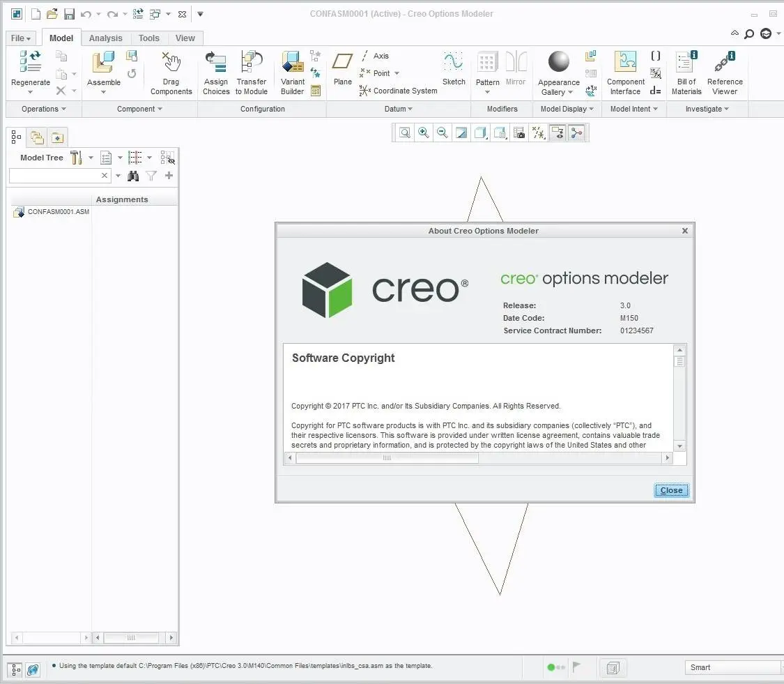Image resolution: width=784 pixels, height=684 pixels.
Task: Switch to the Model tab
Action: tap(61, 38)
